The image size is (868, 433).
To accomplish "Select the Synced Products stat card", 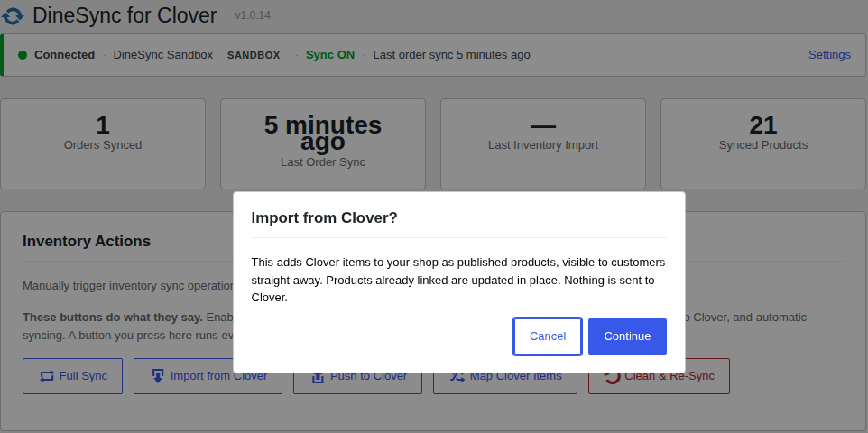I will click(763, 144).
